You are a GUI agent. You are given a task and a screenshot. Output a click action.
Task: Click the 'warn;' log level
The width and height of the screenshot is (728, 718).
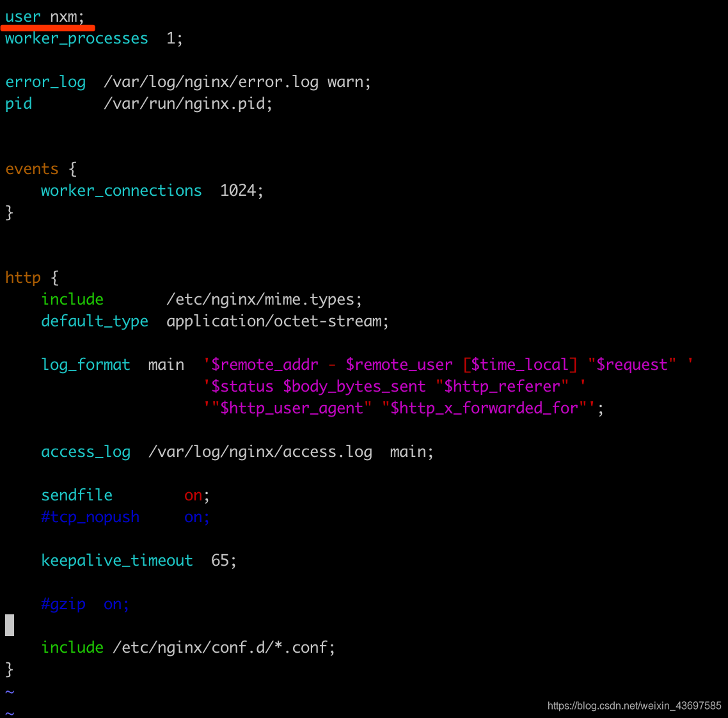pos(349,82)
